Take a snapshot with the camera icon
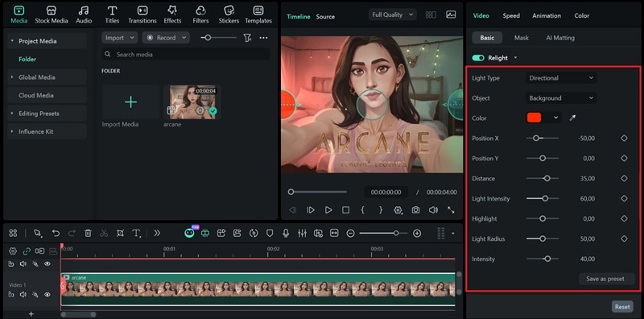The height and width of the screenshot is (319, 644). coord(415,210)
